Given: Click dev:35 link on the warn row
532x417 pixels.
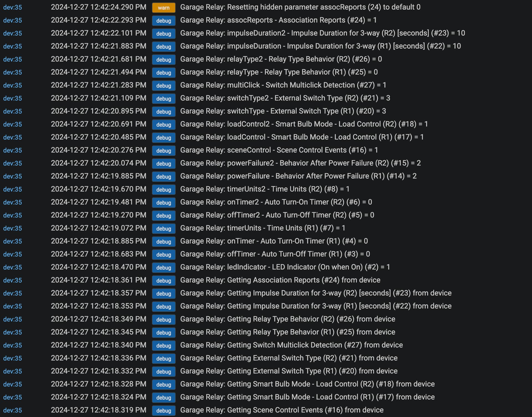Looking at the screenshot, I should [x=12, y=7].
